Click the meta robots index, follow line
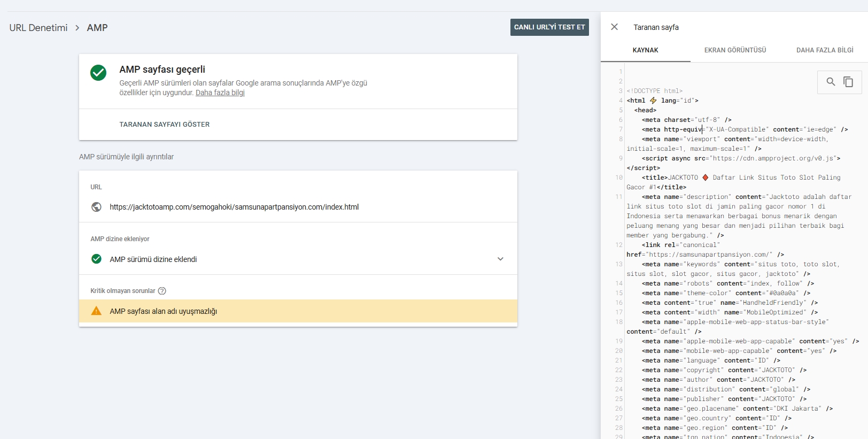This screenshot has height=439, width=868. (728, 283)
